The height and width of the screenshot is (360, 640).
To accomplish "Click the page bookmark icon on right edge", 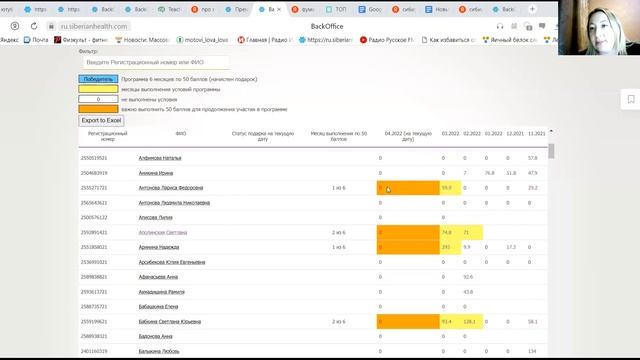I will pos(631,99).
